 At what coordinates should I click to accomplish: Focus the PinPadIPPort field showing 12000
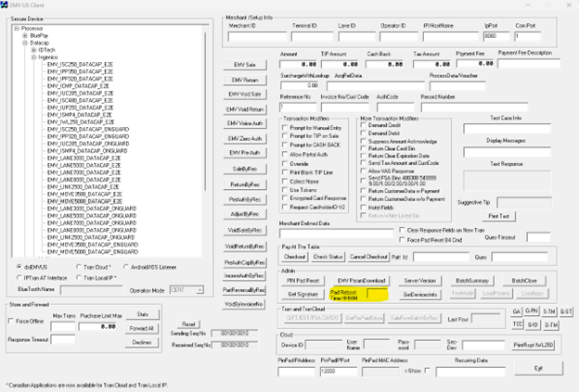coord(339,372)
